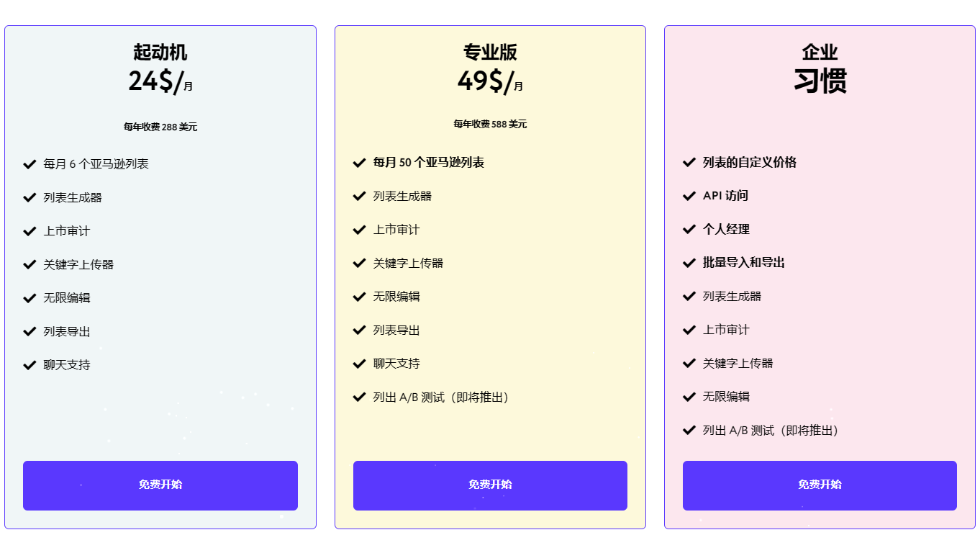Click checkmark beside 每月 6 个亚马逊列表
This screenshot has width=980, height=535.
tap(30, 164)
